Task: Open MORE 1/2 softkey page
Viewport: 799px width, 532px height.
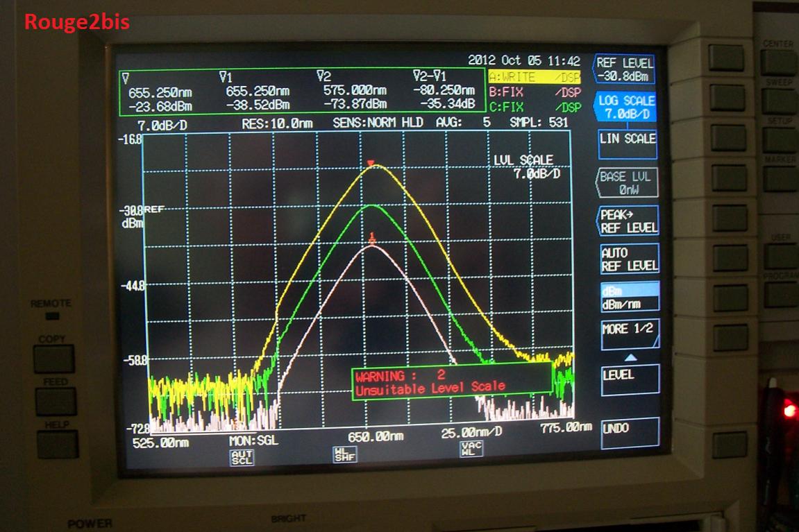Action: coord(630,335)
